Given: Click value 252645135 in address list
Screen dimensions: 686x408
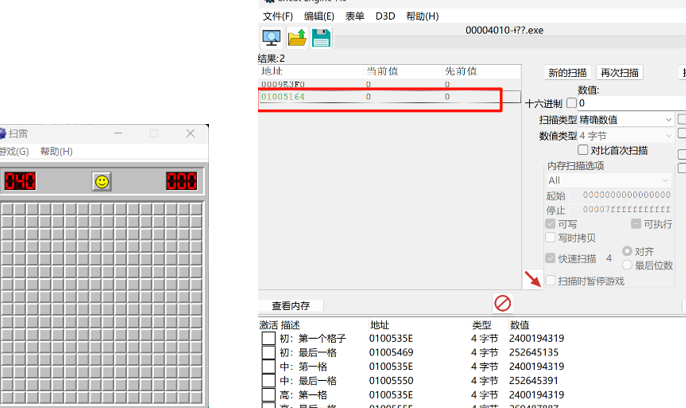Looking at the screenshot, I should [534, 352].
